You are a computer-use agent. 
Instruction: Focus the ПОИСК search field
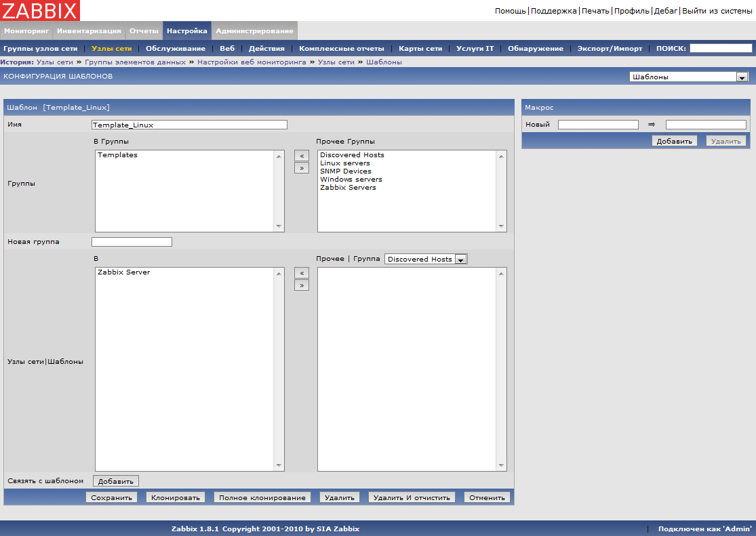(721, 48)
